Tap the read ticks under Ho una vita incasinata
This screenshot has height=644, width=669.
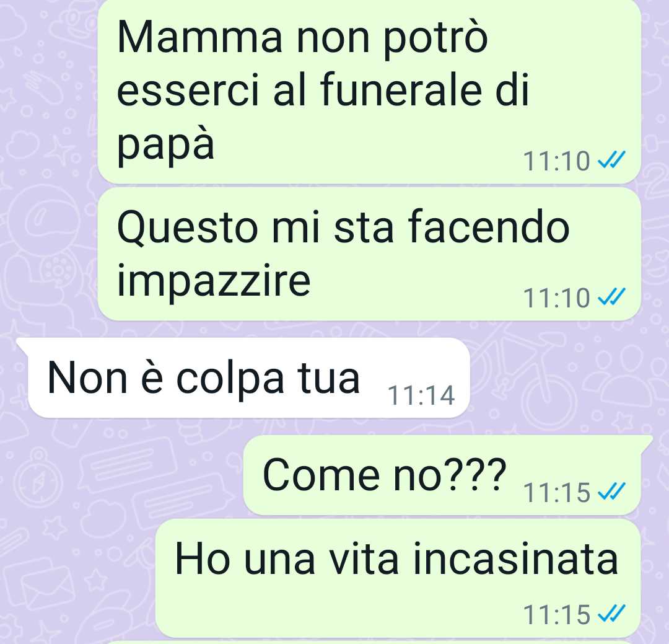611,614
